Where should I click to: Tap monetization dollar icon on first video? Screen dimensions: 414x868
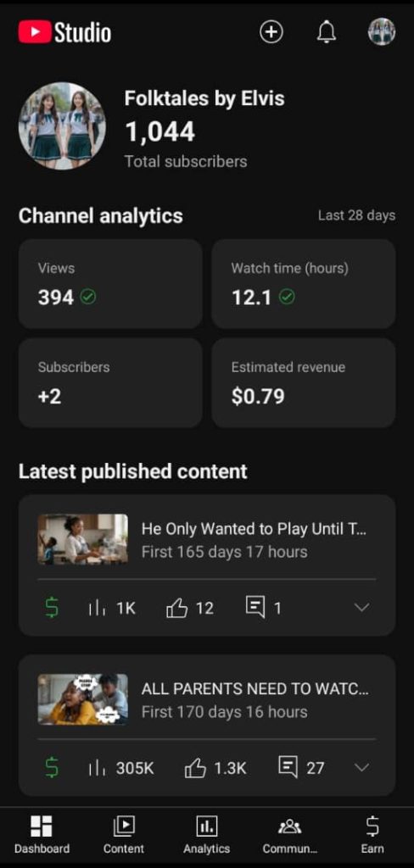click(51, 609)
